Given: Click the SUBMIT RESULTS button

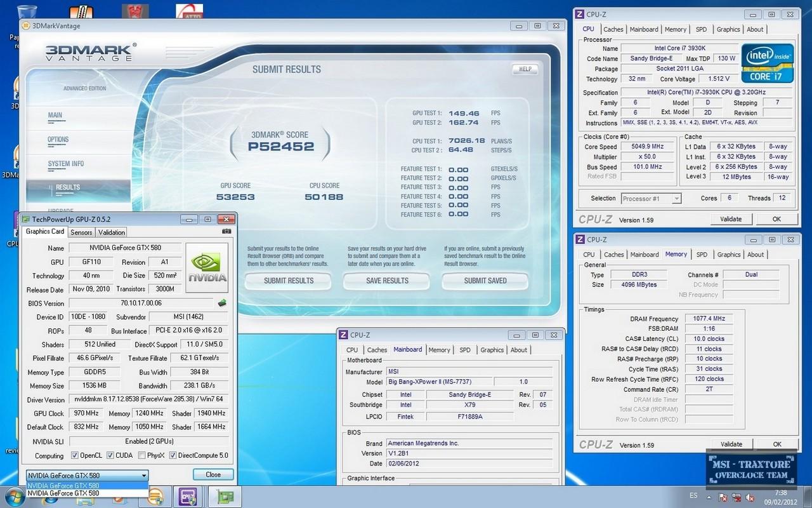Looking at the screenshot, I should (289, 281).
